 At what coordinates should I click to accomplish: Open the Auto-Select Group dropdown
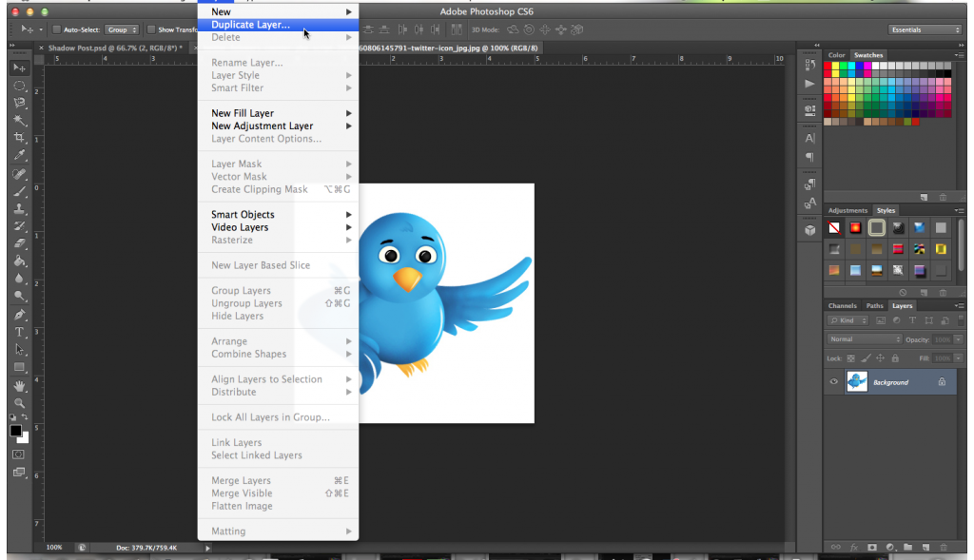tap(122, 29)
